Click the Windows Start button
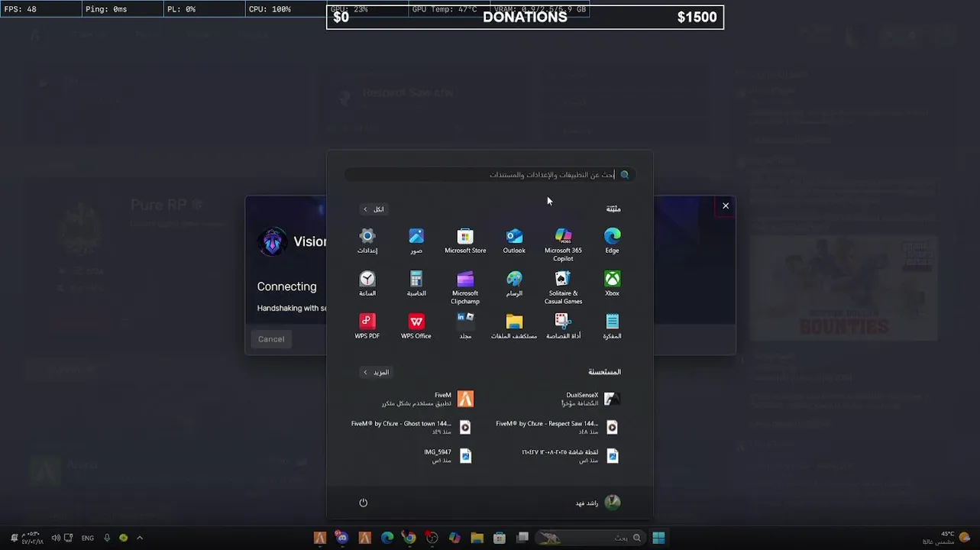 658,538
